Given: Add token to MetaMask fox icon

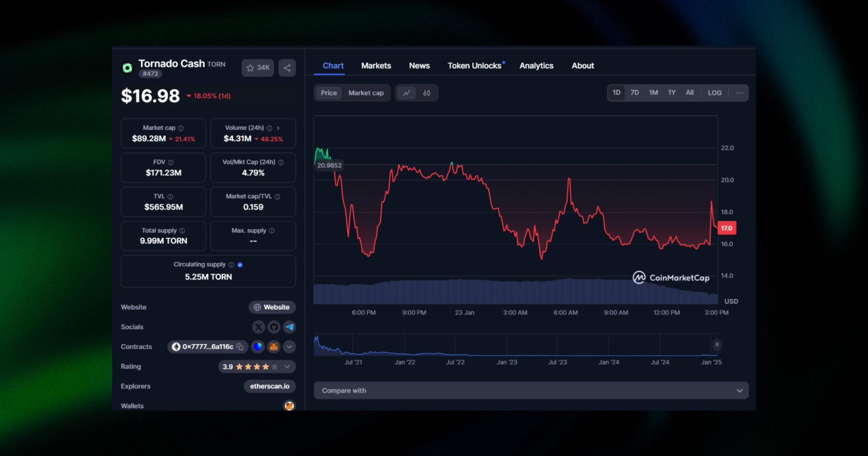Looking at the screenshot, I should click(274, 347).
